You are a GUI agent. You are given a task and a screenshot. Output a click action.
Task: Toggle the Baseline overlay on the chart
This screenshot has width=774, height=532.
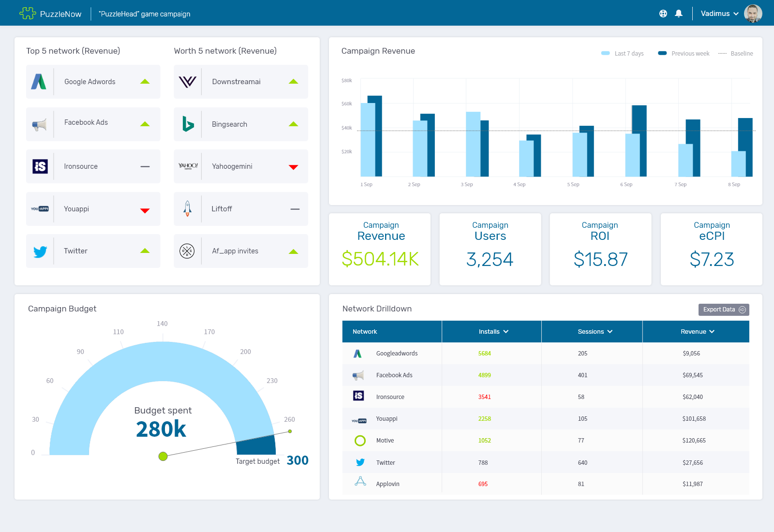(x=736, y=53)
